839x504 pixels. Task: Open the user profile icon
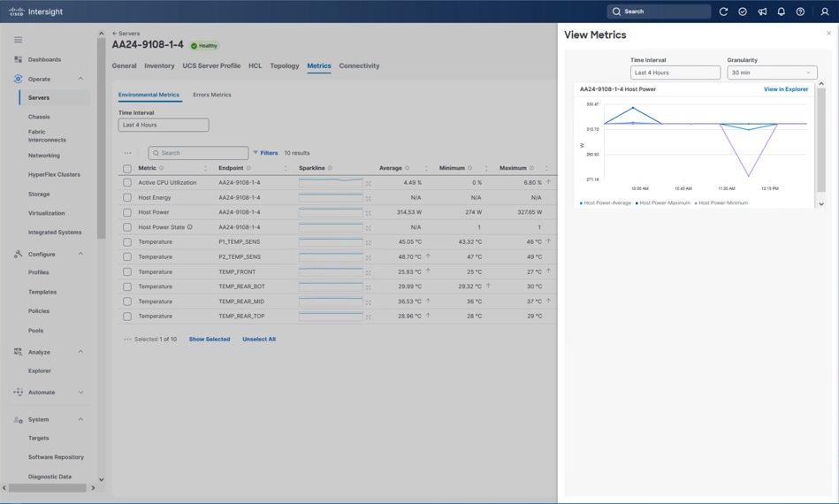[824, 11]
